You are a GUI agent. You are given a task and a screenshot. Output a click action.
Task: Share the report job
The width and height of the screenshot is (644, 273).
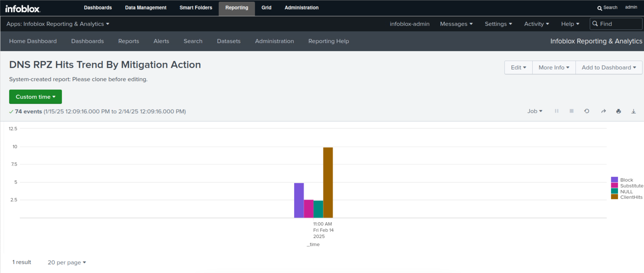tap(603, 111)
